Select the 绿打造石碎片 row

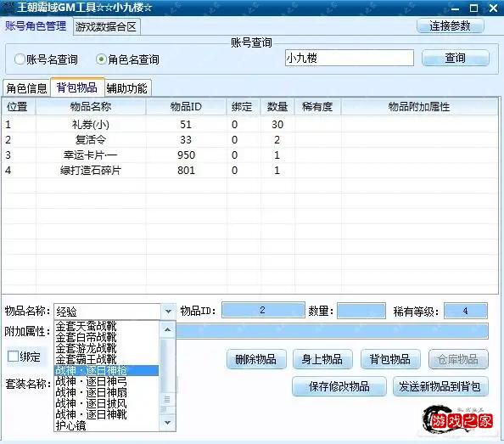(x=250, y=171)
